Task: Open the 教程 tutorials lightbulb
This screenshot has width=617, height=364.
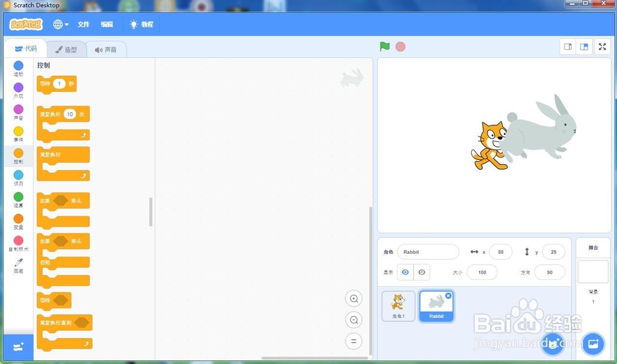Action: [x=142, y=25]
